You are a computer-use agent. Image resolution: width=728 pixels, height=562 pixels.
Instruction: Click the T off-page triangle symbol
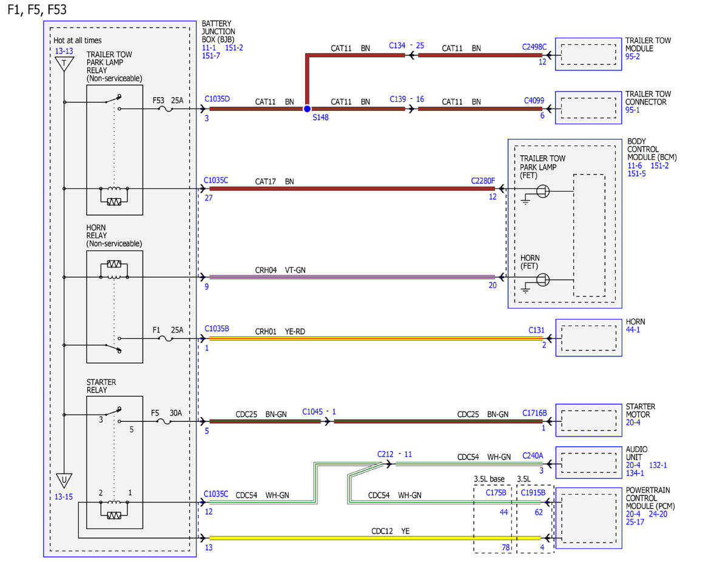pos(63,64)
